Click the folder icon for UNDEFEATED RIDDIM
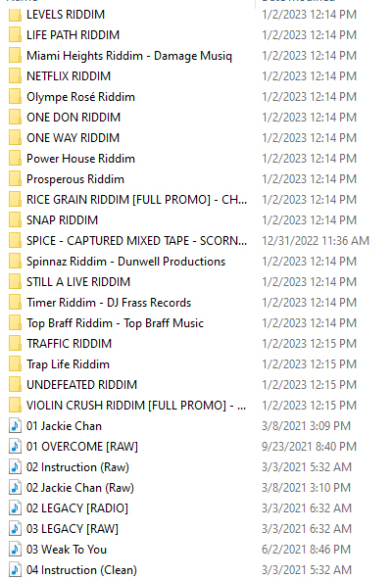Screen dimensions: 392x579 [x=15, y=385]
